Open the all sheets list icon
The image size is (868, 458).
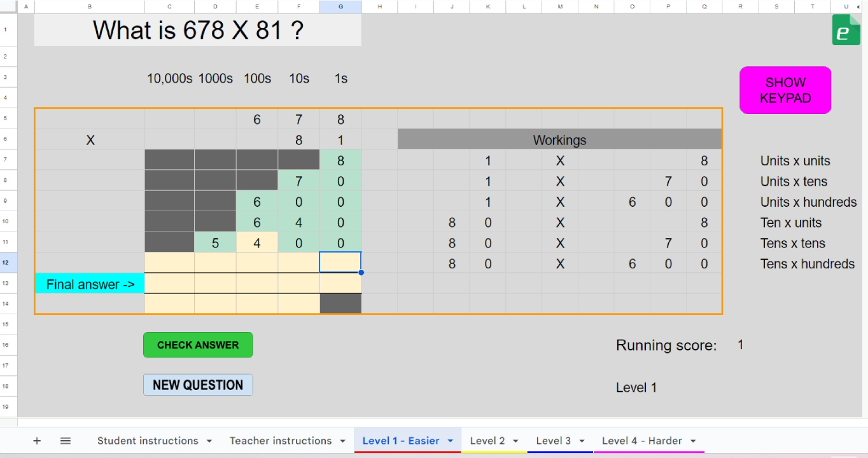[66, 441]
